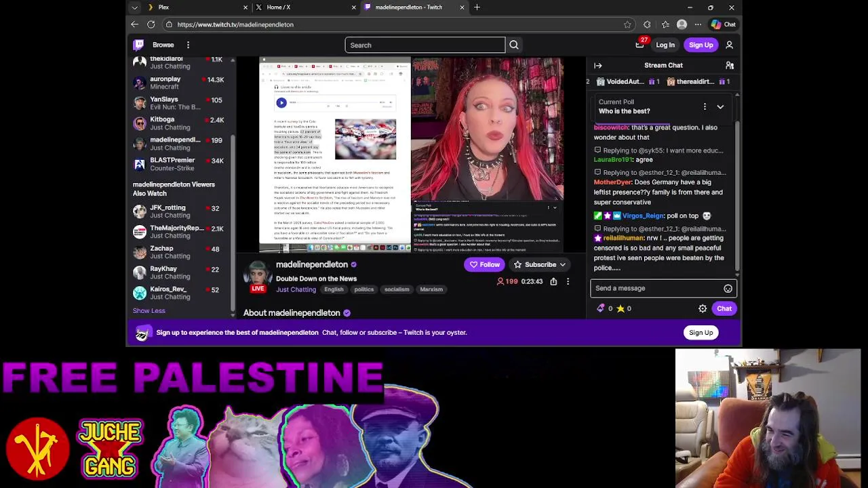Send message with the Chat button
This screenshot has height=488, width=868.
724,309
